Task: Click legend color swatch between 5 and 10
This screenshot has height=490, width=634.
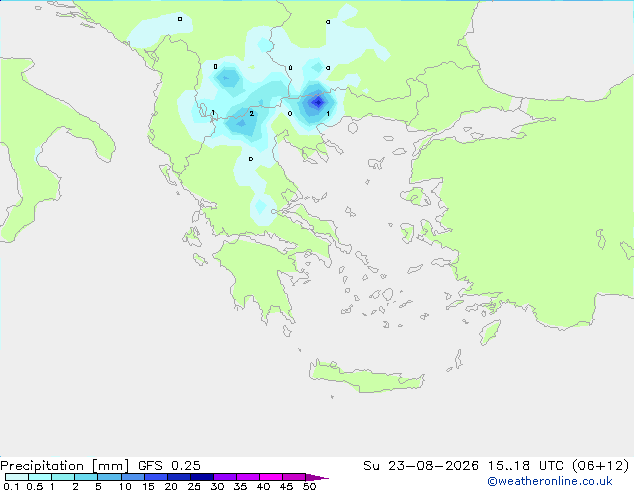Action: click(x=109, y=477)
